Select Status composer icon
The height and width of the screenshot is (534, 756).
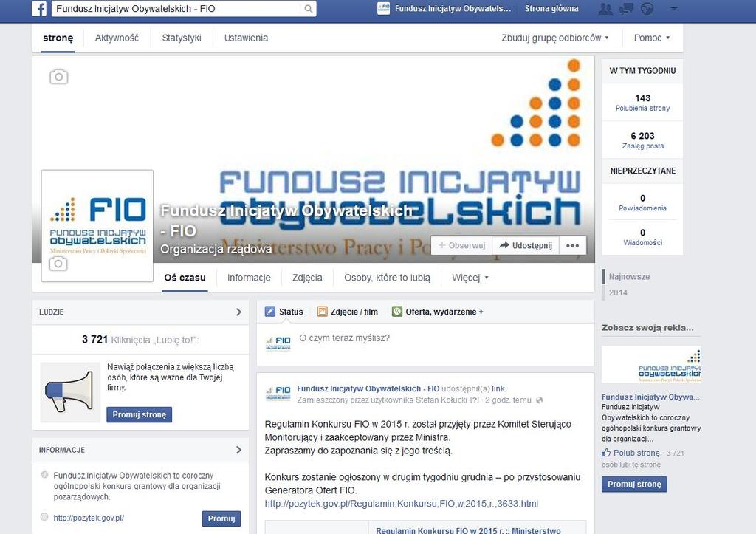point(270,312)
